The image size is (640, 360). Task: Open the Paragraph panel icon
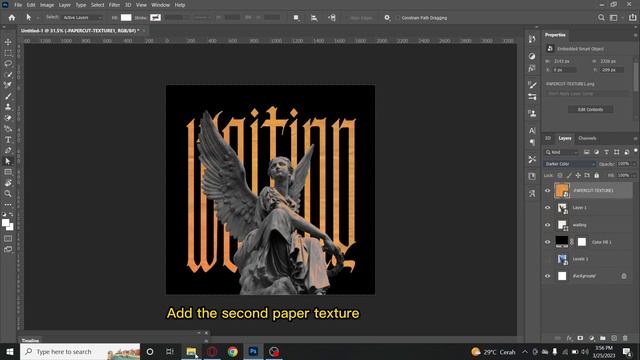(x=532, y=142)
